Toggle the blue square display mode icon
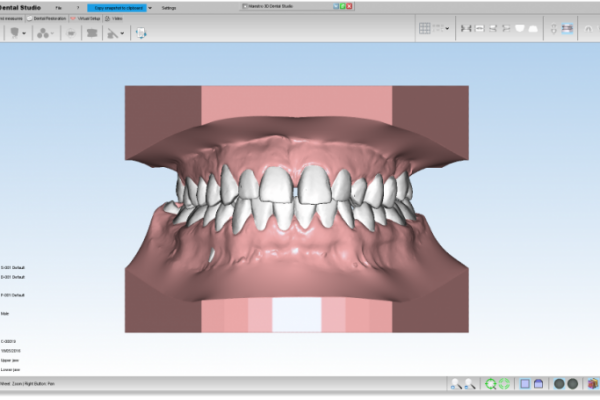The image size is (600, 400). click(x=524, y=383)
